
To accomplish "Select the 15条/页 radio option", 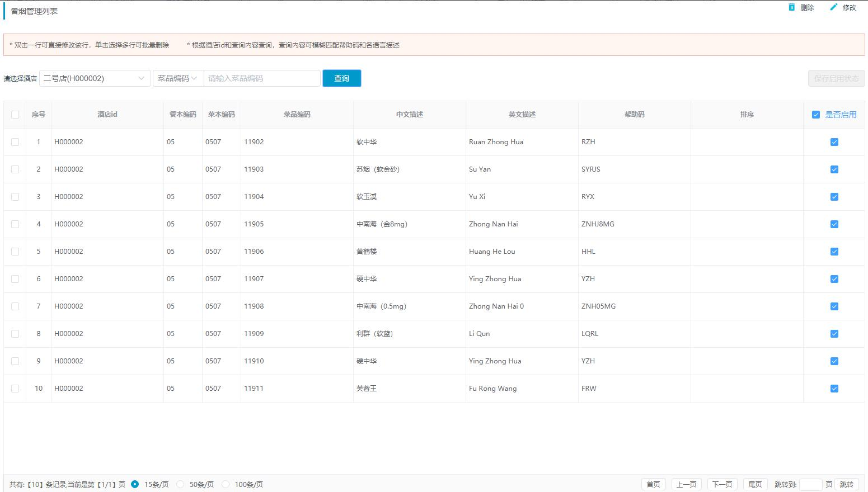I will 135,484.
